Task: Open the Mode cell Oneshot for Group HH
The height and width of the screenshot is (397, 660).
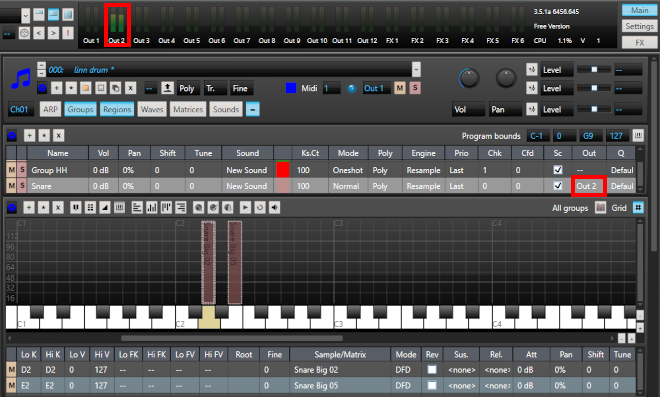Action: [348, 170]
